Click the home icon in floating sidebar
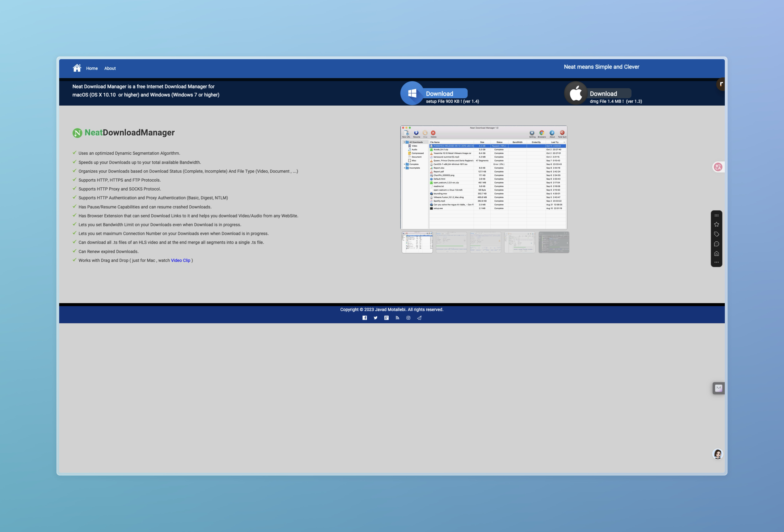The width and height of the screenshot is (784, 532). (717, 254)
